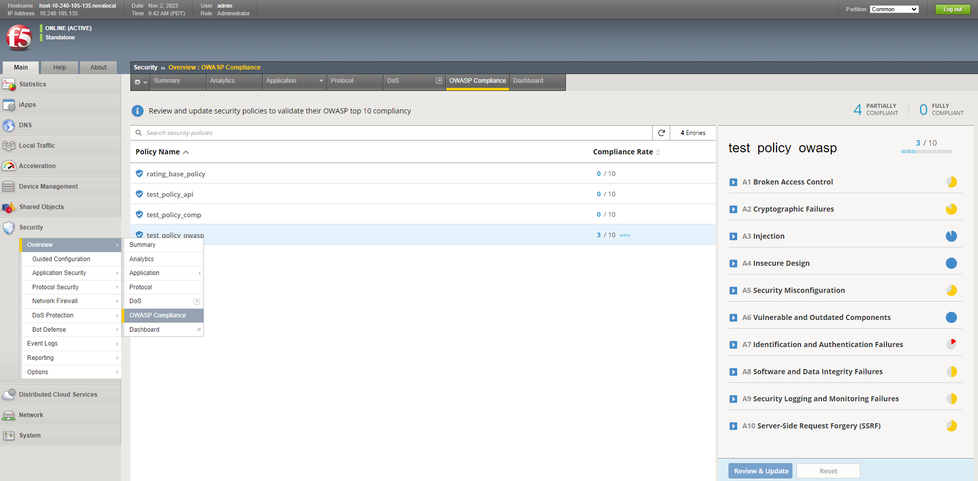Click shield icon beside rating_base_policy
978x481 pixels.
click(x=139, y=173)
